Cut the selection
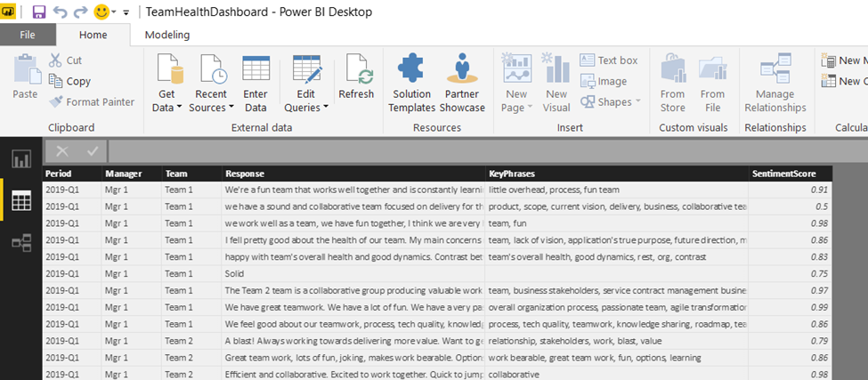 [65, 61]
